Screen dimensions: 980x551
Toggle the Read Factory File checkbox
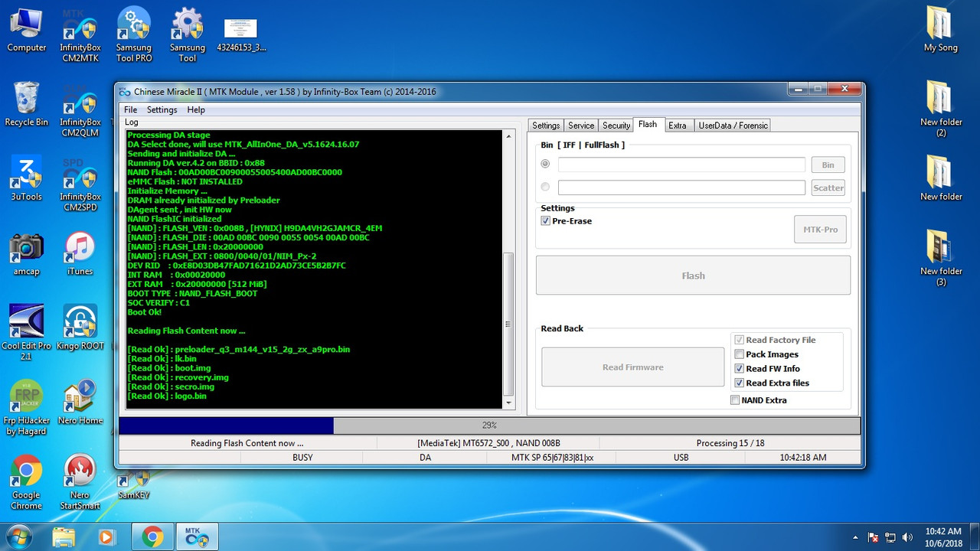click(x=739, y=340)
